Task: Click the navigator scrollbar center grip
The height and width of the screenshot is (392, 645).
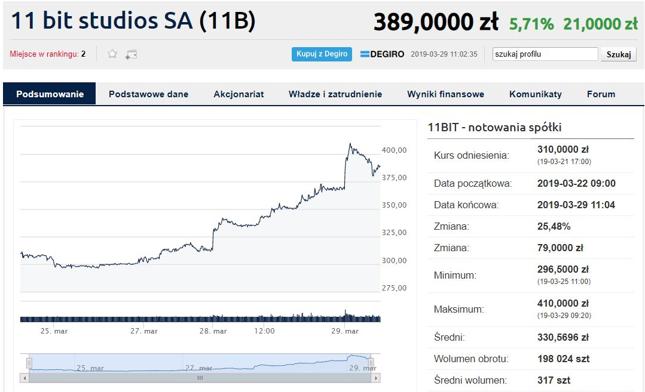Action: tap(200, 378)
